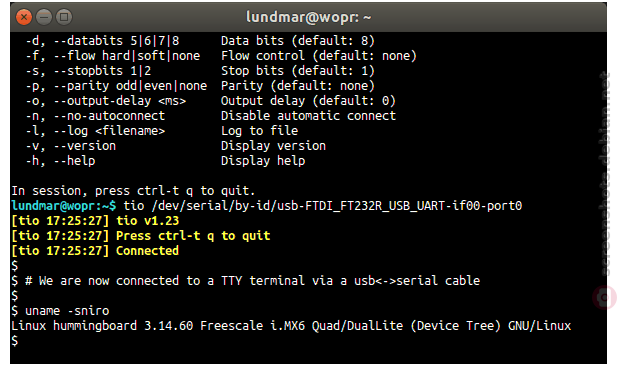This screenshot has height=371, width=617.
Task: Click the Linux hummingboard output line
Action: click(x=291, y=326)
